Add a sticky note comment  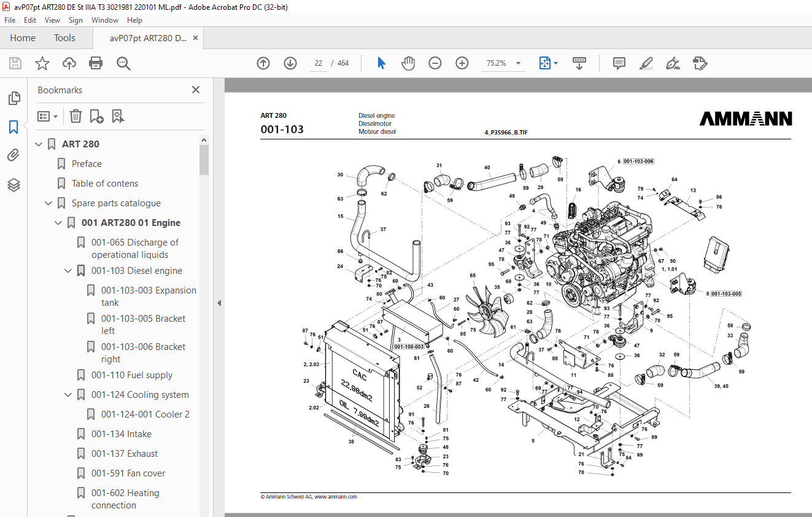tap(619, 63)
